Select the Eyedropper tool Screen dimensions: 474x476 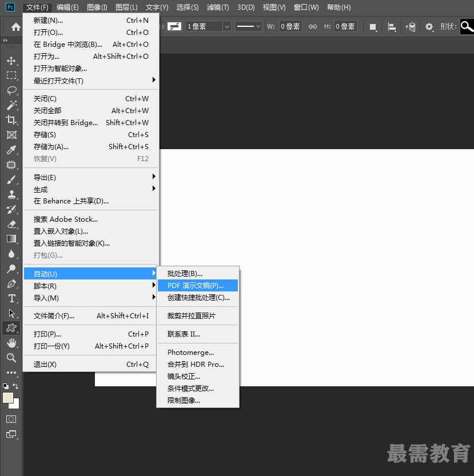(11, 150)
